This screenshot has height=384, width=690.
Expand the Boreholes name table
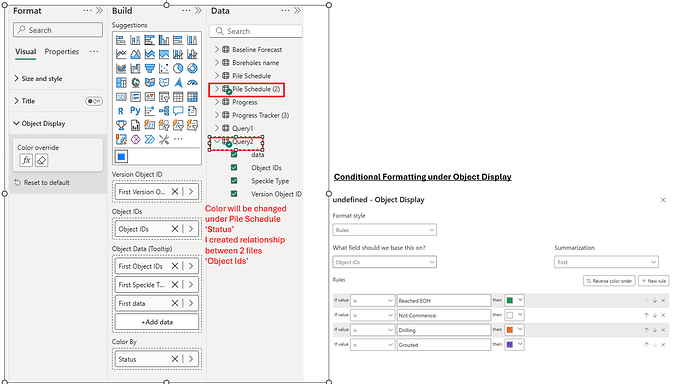217,62
